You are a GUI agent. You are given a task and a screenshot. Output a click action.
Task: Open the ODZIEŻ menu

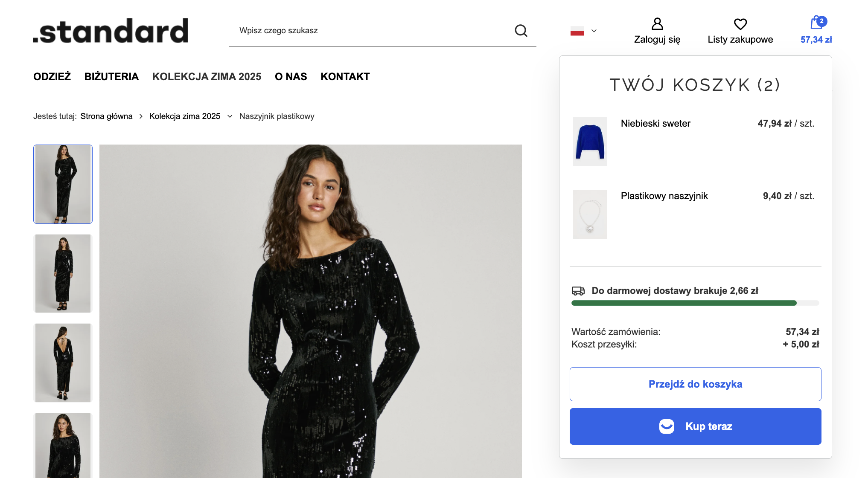[x=52, y=77]
